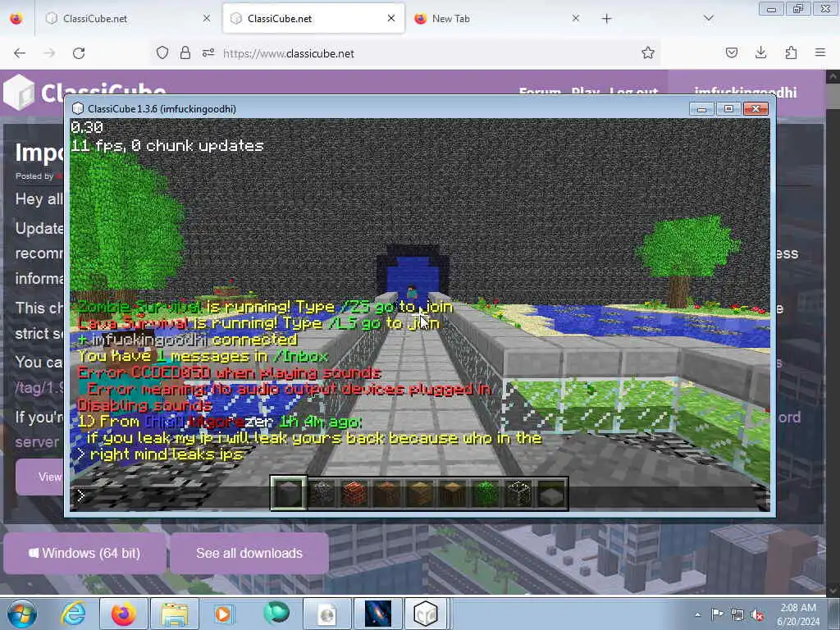Select the dirt block in hotbar
This screenshot has height=630, width=840.
point(387,493)
